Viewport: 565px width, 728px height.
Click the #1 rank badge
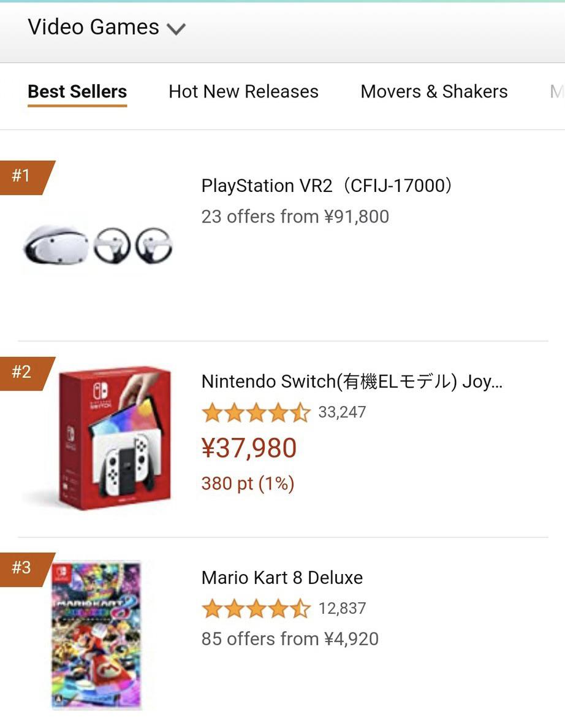point(23,176)
